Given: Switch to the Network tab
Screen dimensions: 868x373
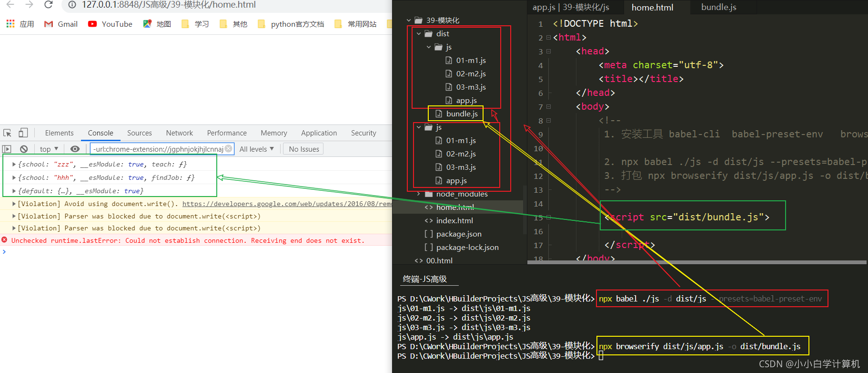Looking at the screenshot, I should pos(180,133).
